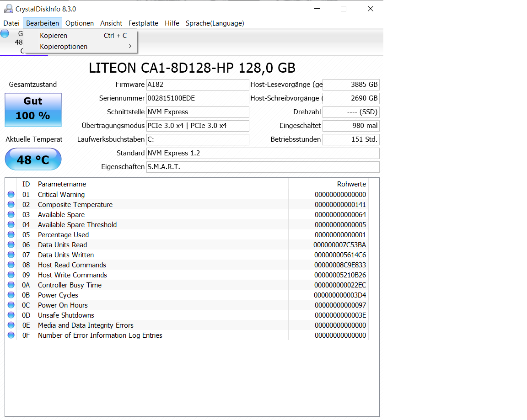Open the Hilfe menu
Viewport: 527px width, 420px height.
click(x=172, y=23)
